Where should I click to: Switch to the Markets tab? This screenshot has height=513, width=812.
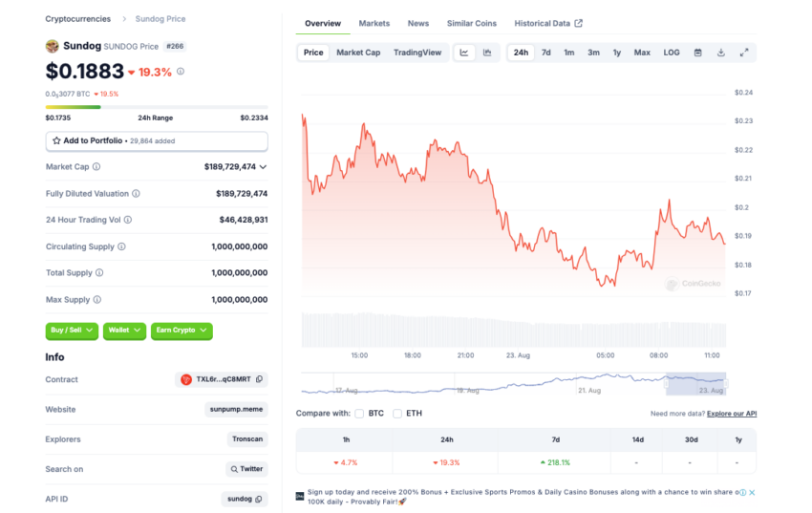[x=374, y=23]
